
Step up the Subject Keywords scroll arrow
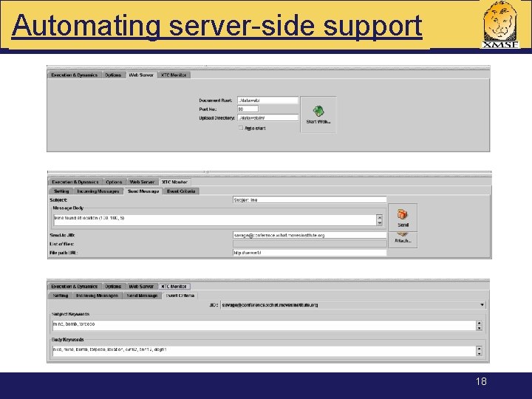pyautogui.click(x=479, y=323)
